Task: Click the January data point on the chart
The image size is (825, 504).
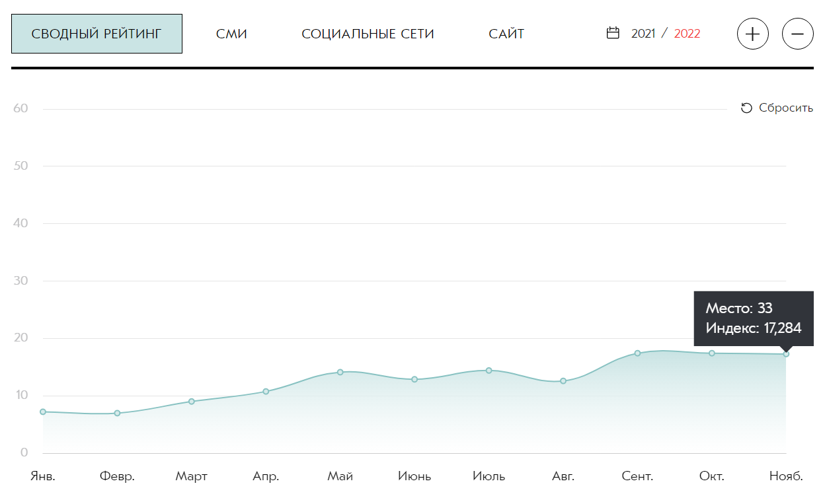Action: point(43,412)
